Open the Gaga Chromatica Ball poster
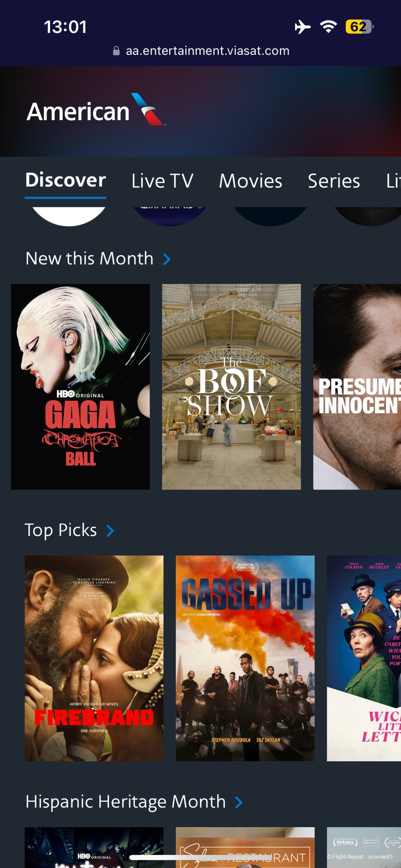 80,387
